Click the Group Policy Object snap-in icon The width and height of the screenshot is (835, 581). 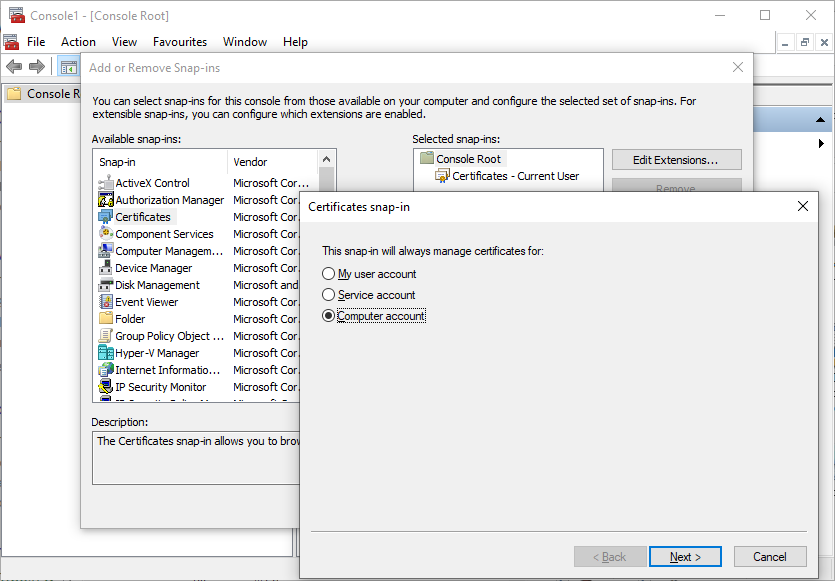click(106, 336)
